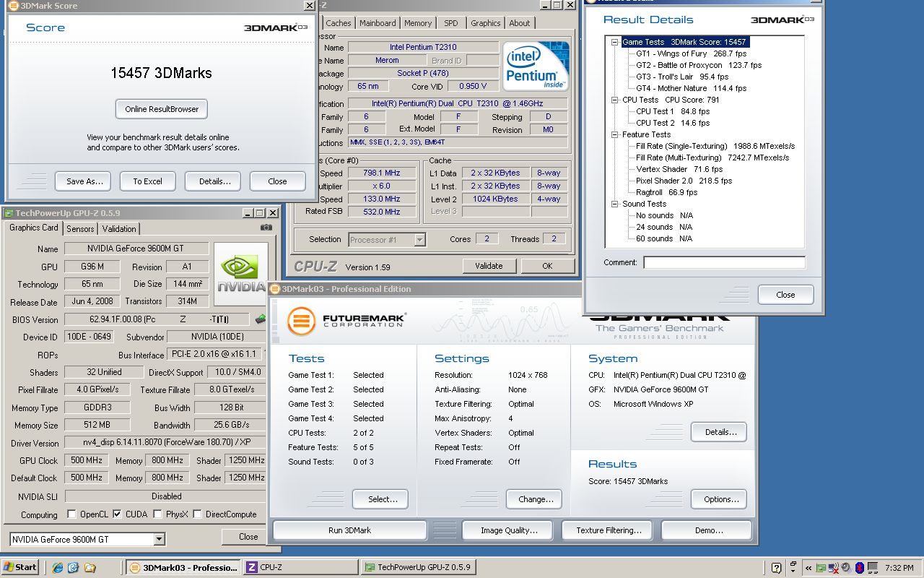Enable the OpenCL checkbox in GPU-Z
Viewport: 924px width, 578px height.
pos(71,514)
